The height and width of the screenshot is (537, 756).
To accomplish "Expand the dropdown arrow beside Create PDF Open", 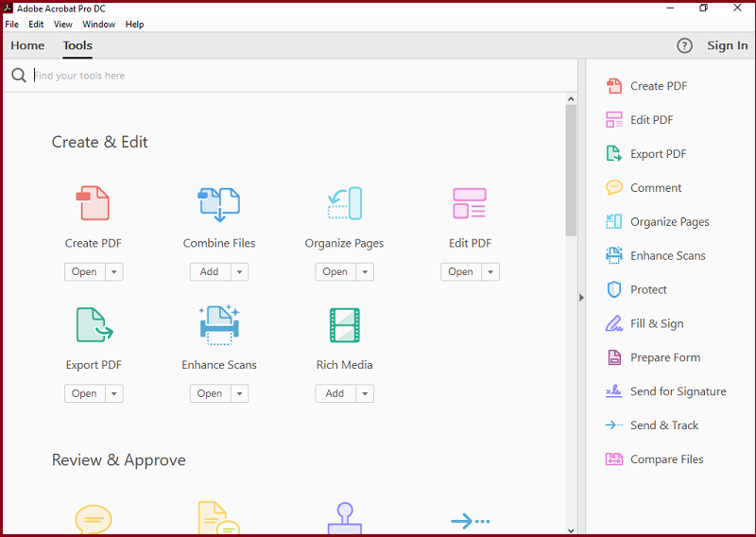I will point(114,271).
